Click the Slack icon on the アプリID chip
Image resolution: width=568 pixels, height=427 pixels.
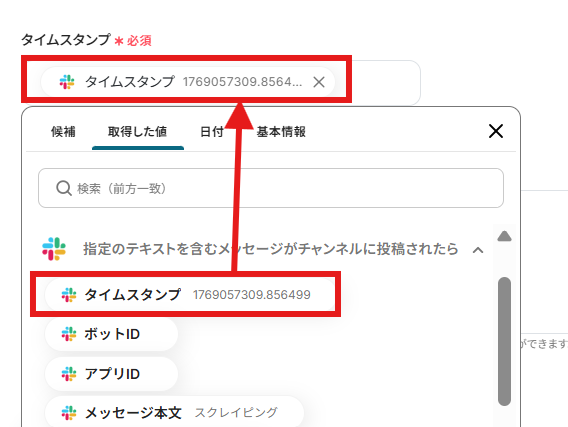(69, 374)
